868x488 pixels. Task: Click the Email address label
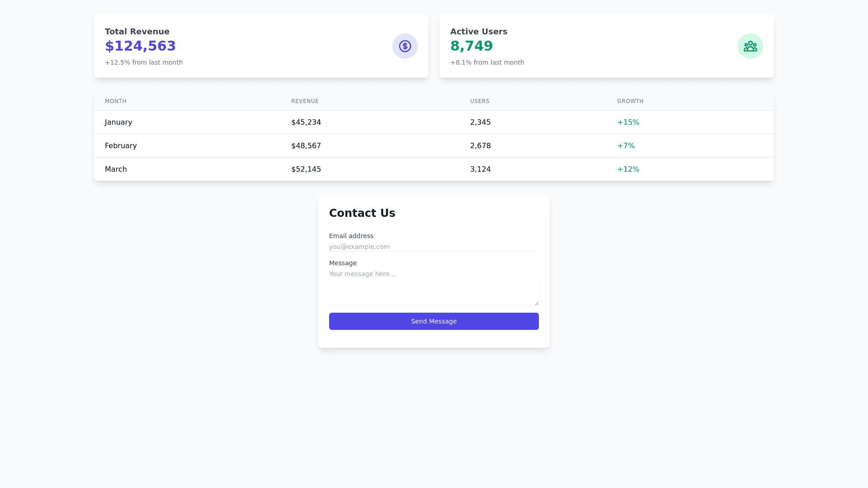[x=351, y=236]
